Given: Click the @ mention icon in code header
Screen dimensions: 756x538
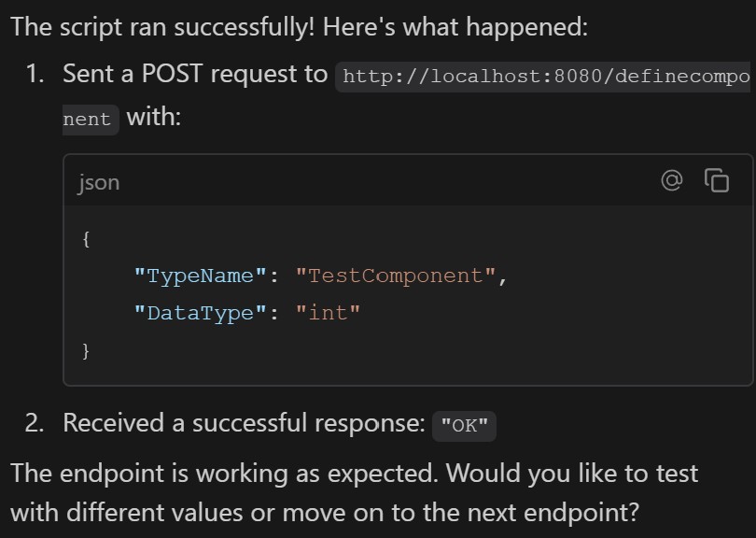Looking at the screenshot, I should 672,181.
